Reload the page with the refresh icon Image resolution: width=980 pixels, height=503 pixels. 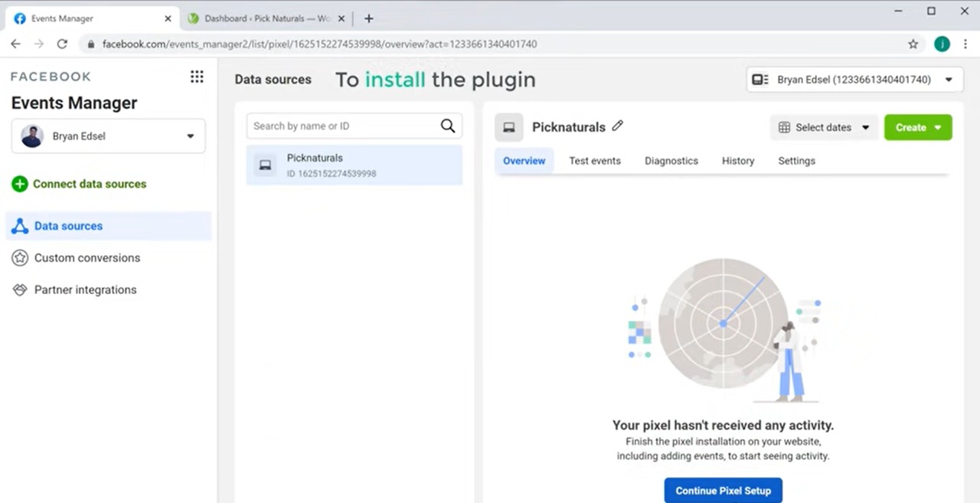click(x=63, y=44)
